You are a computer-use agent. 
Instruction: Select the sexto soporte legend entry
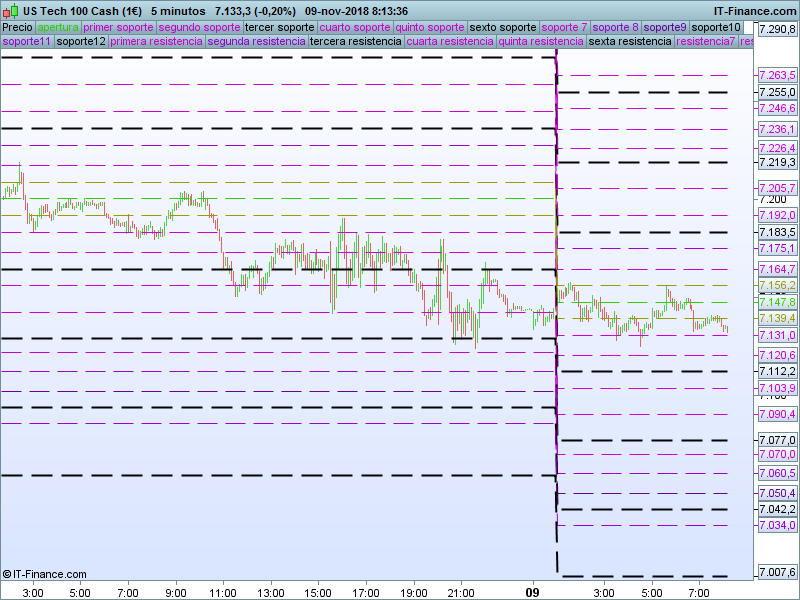[503, 27]
